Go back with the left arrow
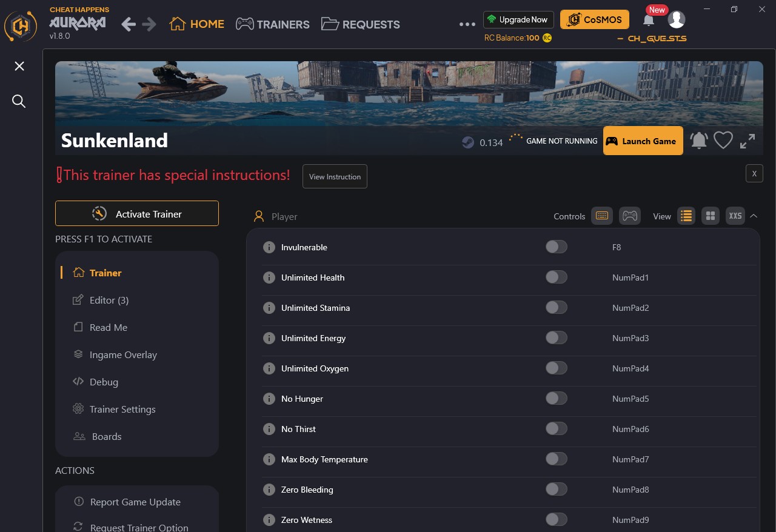 click(x=129, y=24)
